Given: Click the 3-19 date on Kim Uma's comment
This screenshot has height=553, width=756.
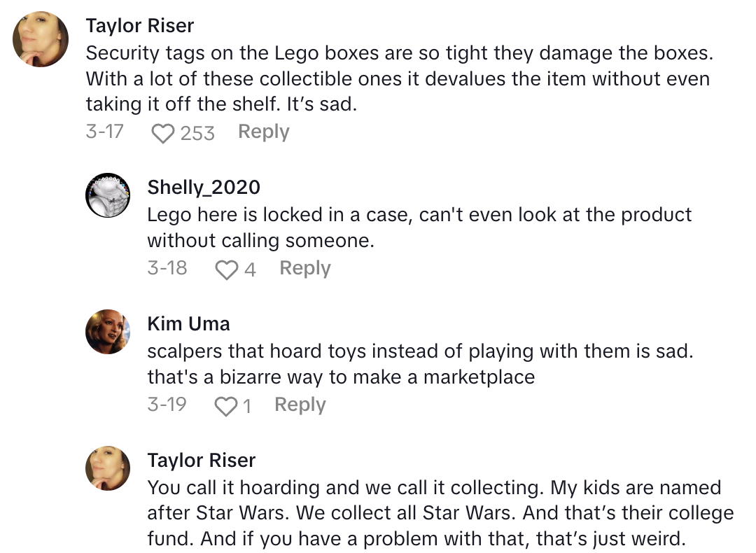Looking at the screenshot, I should coord(167,405).
